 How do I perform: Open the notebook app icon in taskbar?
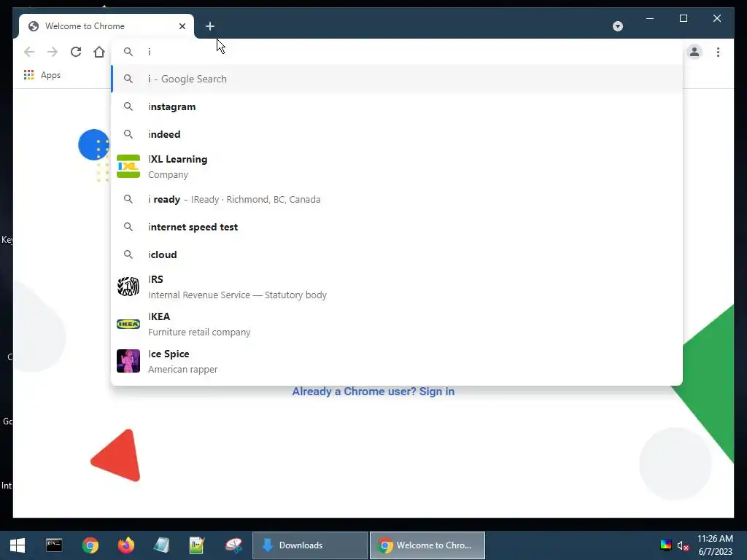point(161,545)
